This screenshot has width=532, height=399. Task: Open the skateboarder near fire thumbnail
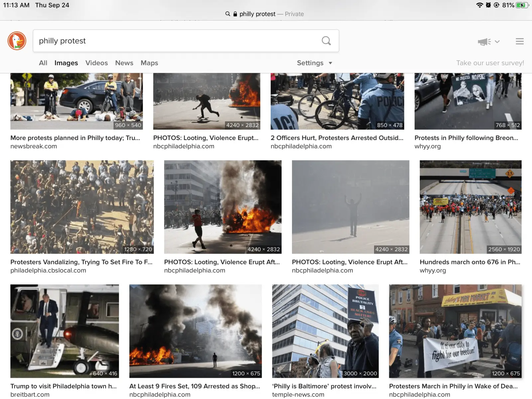pyautogui.click(x=206, y=101)
